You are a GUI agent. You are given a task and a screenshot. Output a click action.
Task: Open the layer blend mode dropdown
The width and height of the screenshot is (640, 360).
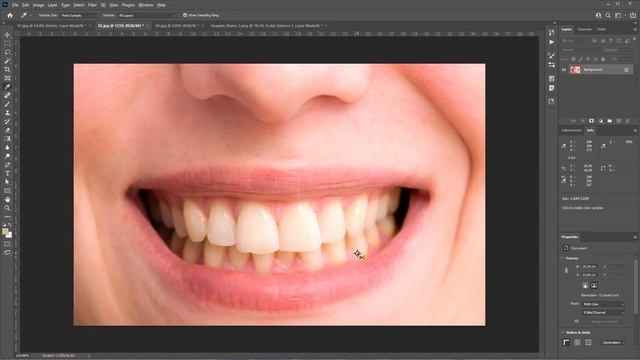click(x=581, y=50)
